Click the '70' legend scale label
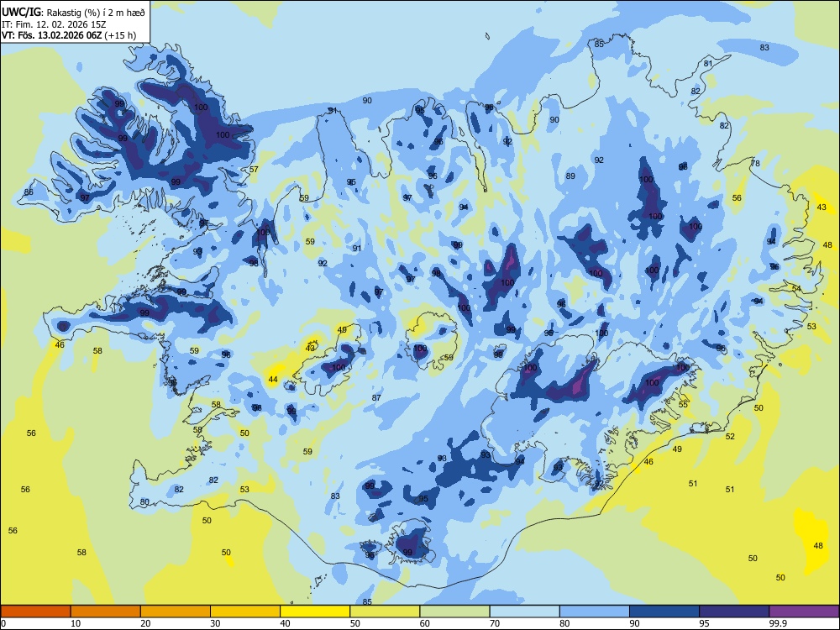The width and height of the screenshot is (840, 630). click(x=495, y=623)
